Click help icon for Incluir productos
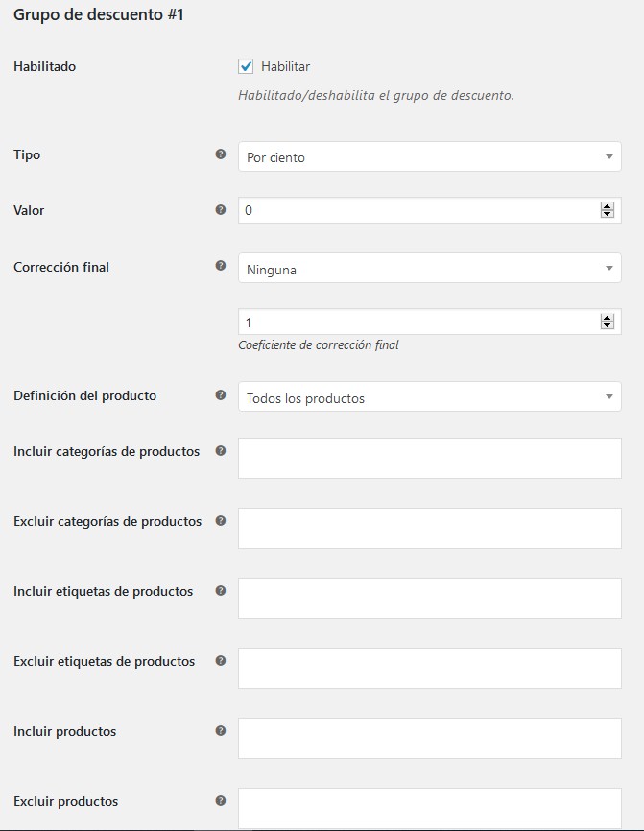 221,731
